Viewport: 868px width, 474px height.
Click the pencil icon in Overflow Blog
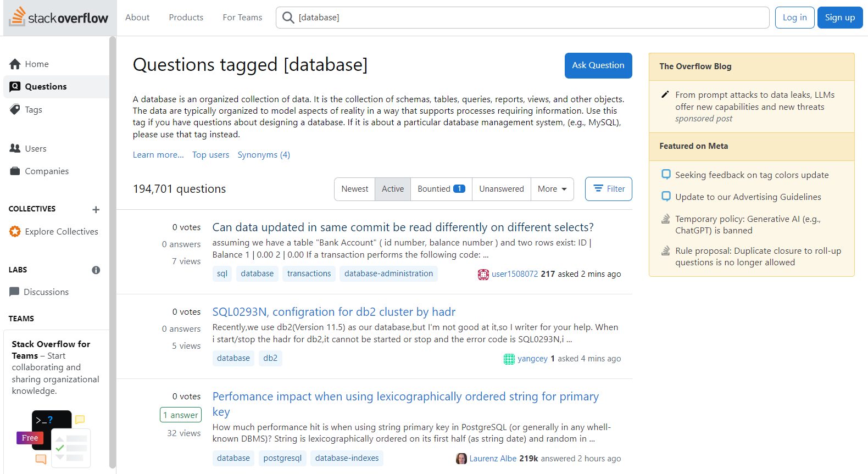665,94
